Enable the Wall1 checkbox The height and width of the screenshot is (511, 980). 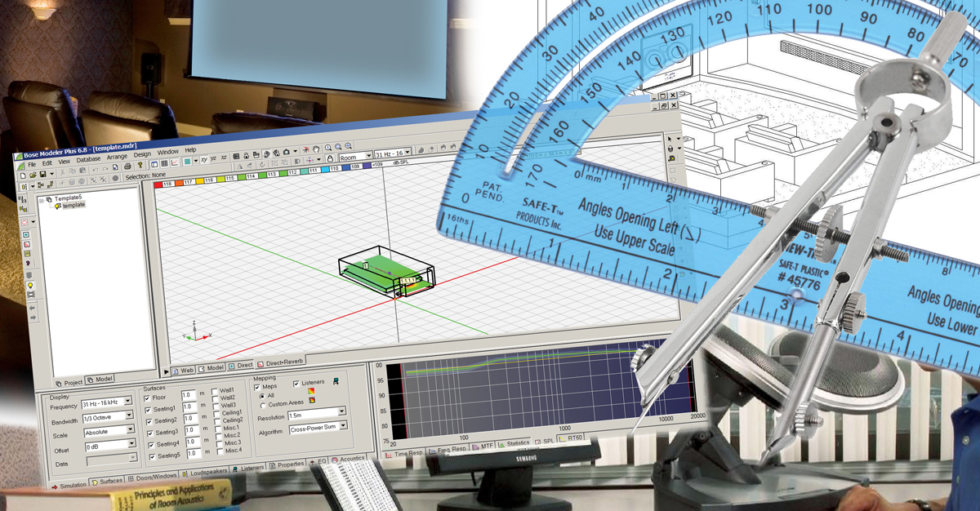(214, 392)
